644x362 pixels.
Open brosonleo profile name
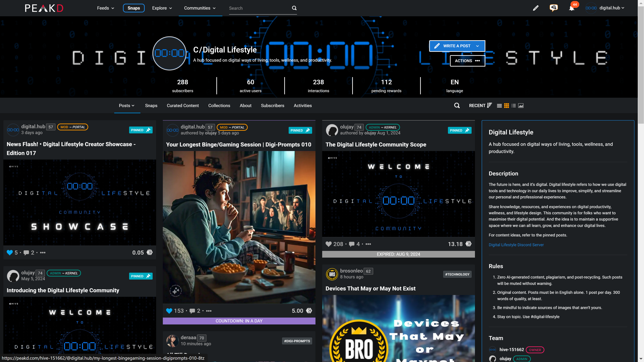tap(351, 271)
